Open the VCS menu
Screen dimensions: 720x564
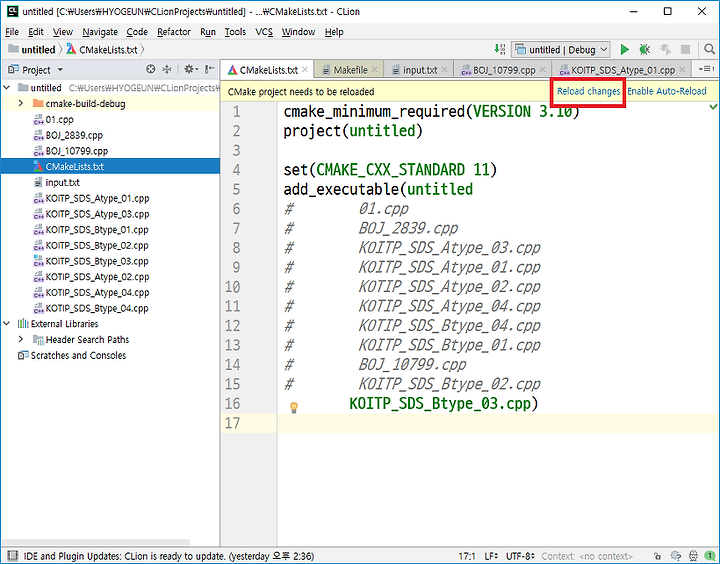tap(264, 32)
